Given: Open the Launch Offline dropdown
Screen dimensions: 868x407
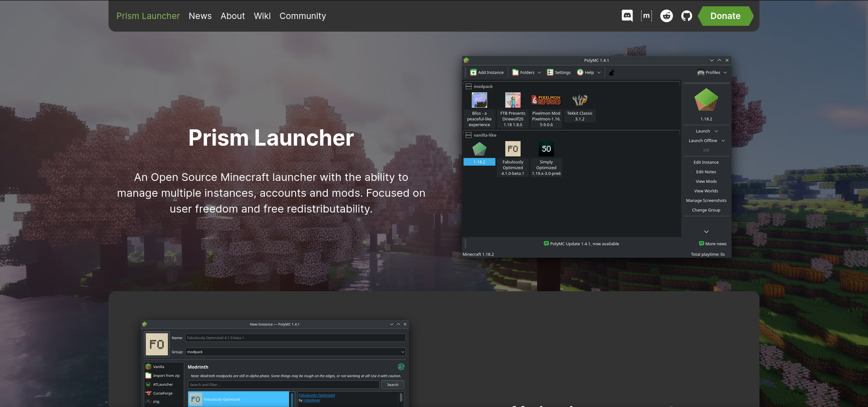Looking at the screenshot, I should tap(723, 141).
